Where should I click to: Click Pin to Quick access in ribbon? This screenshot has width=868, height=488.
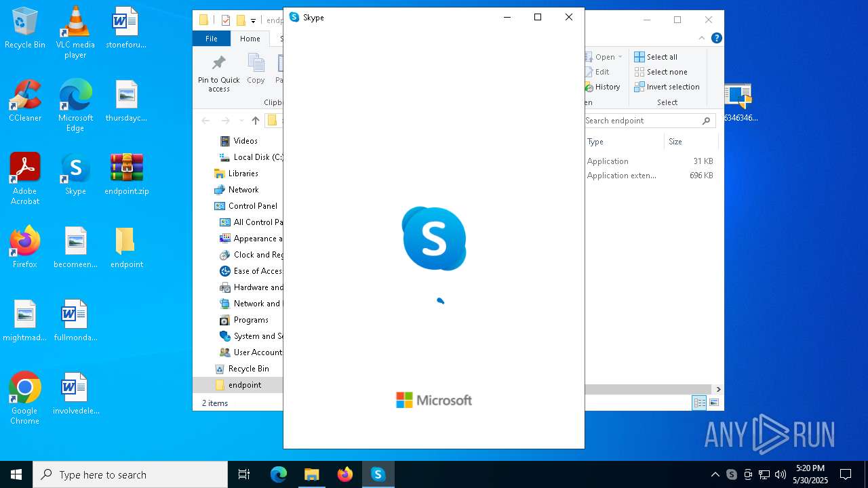coord(218,73)
